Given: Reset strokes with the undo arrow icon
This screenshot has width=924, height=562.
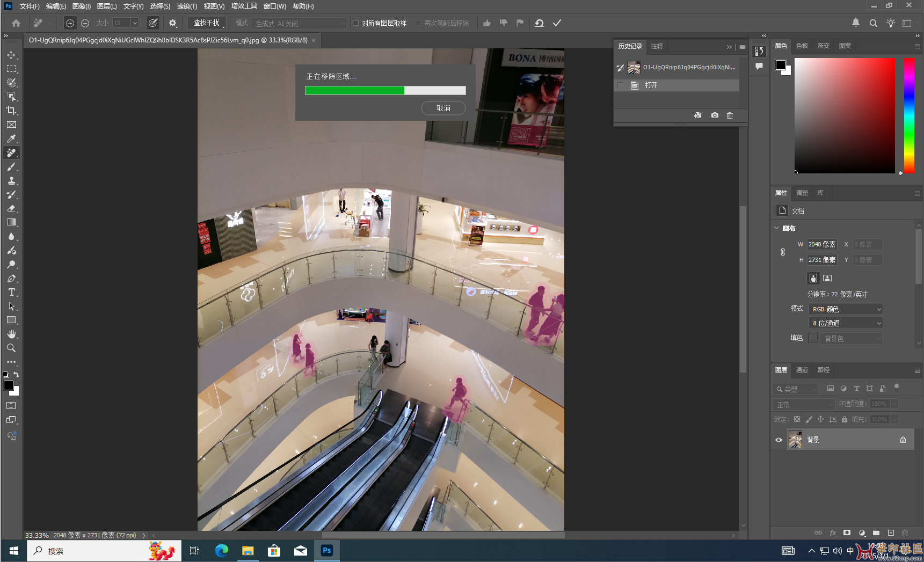Looking at the screenshot, I should 539,23.
